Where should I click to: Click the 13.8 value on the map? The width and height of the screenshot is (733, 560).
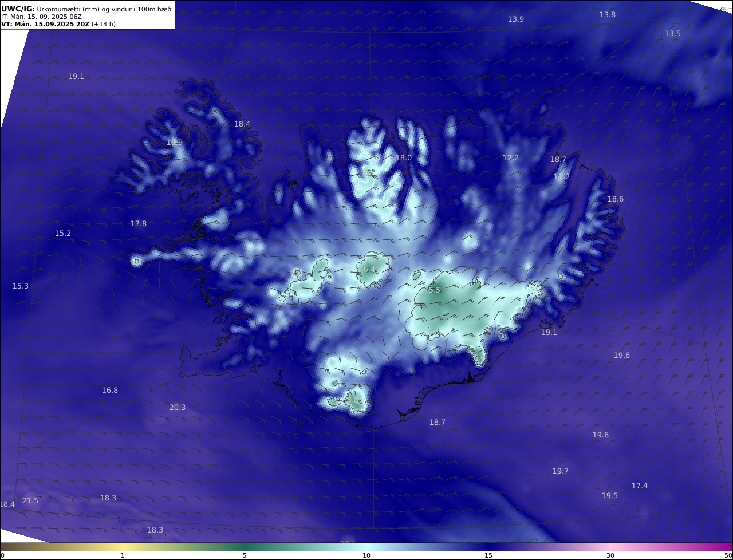pos(607,14)
